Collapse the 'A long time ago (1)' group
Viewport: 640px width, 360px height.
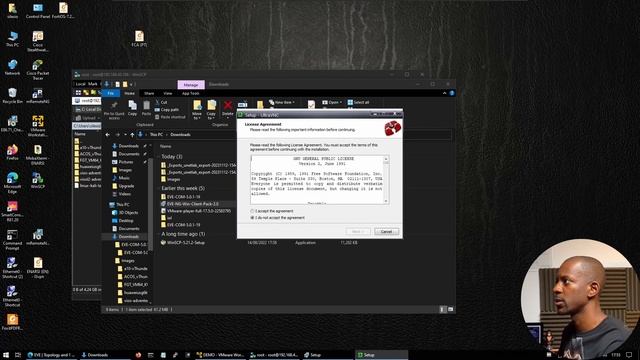point(159,234)
